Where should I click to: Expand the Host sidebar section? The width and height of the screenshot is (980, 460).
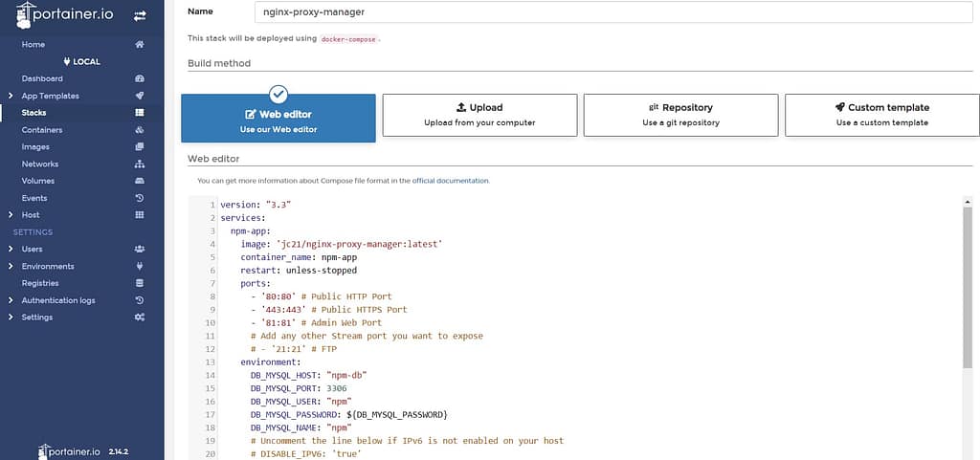click(11, 215)
